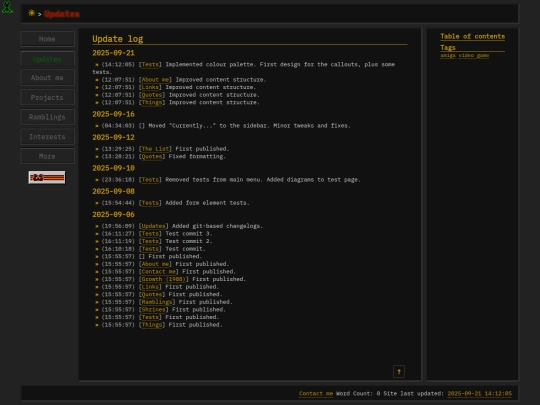Open Links link in First published entry
This screenshot has width=540, height=405.
(150, 287)
